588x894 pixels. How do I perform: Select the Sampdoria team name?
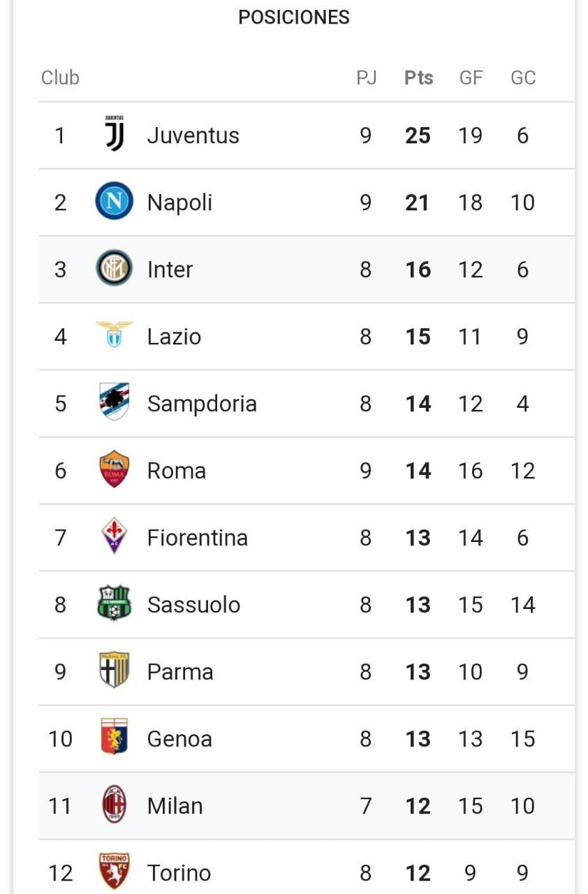coord(202,404)
